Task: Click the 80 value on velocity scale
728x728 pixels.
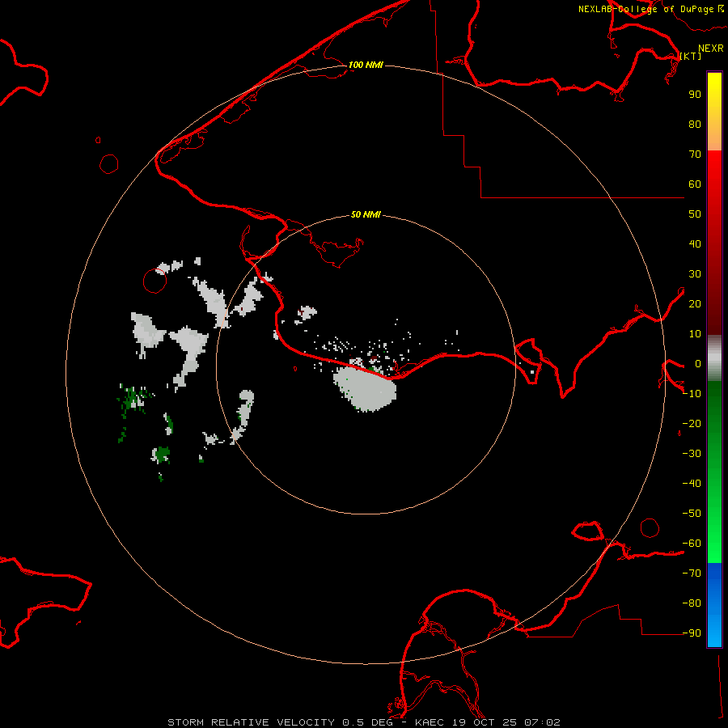Action: pyautogui.click(x=695, y=125)
